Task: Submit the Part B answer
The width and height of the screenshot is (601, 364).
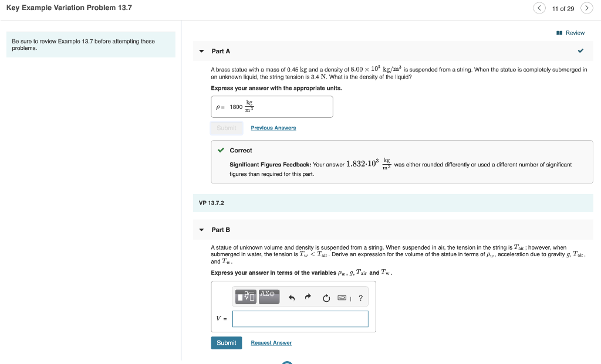Action: [x=226, y=342]
